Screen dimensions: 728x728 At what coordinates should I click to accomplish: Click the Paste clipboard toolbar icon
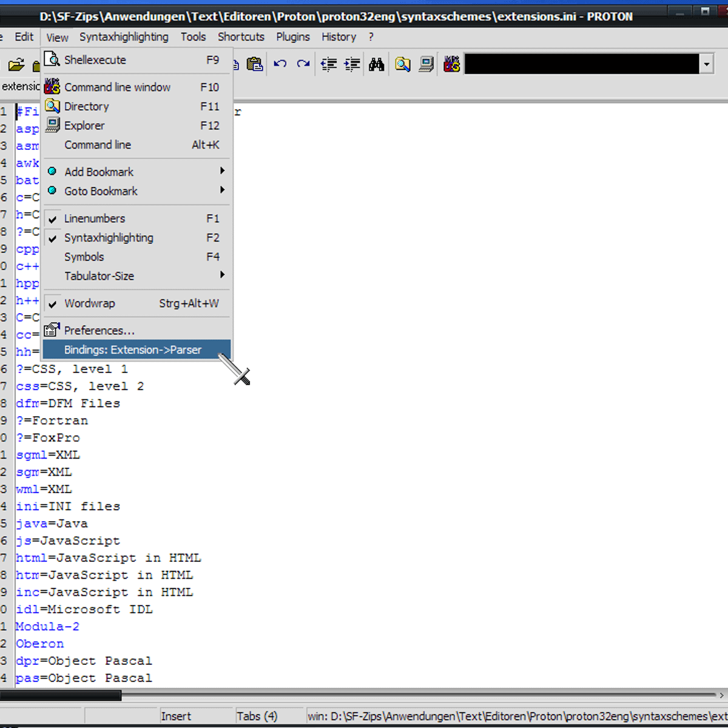tap(255, 64)
